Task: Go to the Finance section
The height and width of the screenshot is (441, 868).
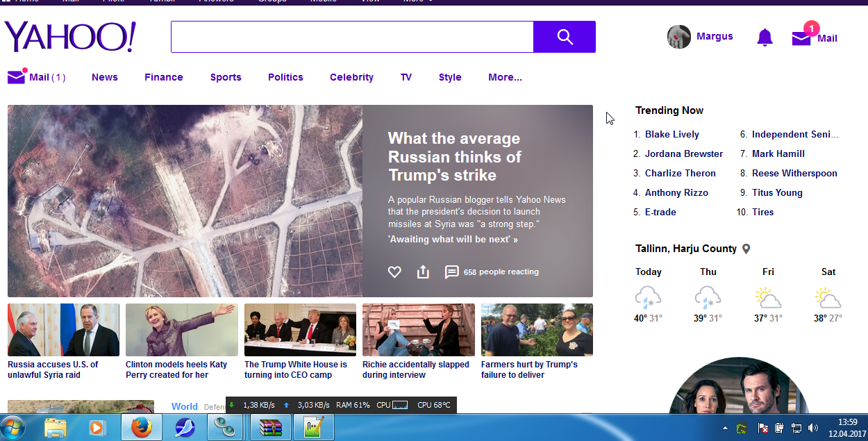Action: click(x=164, y=77)
